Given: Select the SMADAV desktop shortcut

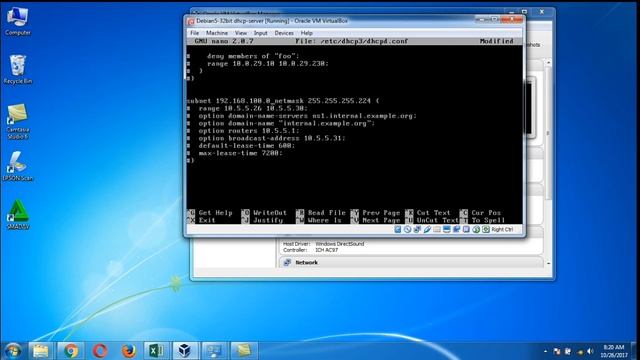Looking at the screenshot, I should (x=18, y=215).
